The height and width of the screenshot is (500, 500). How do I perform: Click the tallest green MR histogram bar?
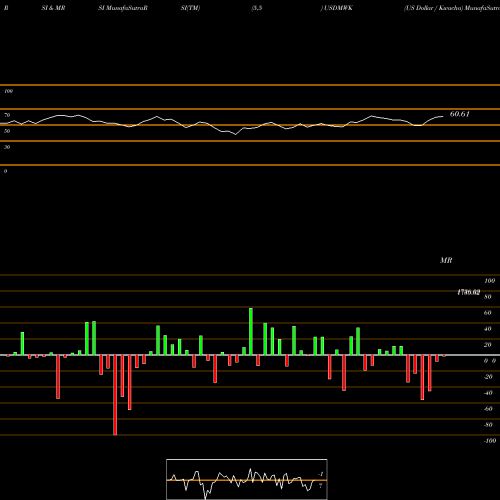point(251,331)
